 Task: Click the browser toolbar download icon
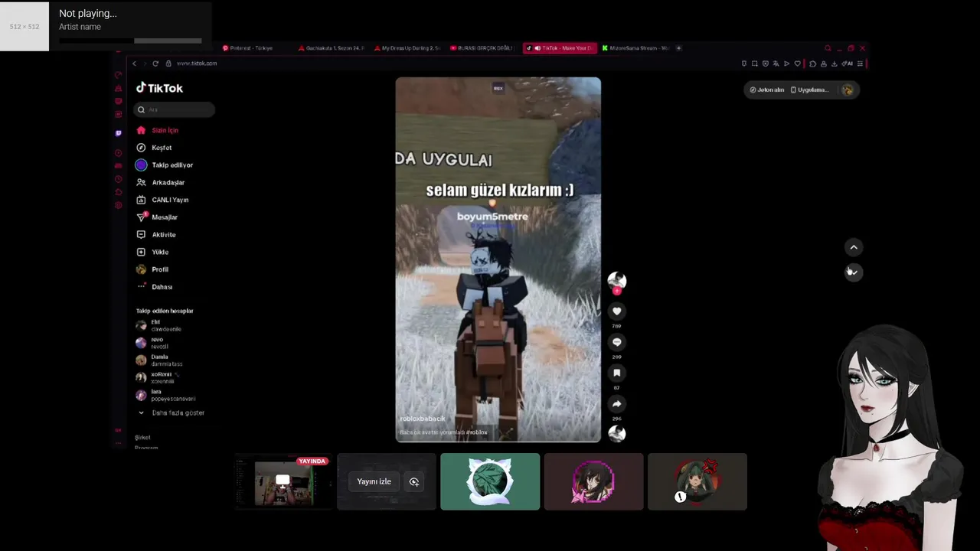(834, 64)
